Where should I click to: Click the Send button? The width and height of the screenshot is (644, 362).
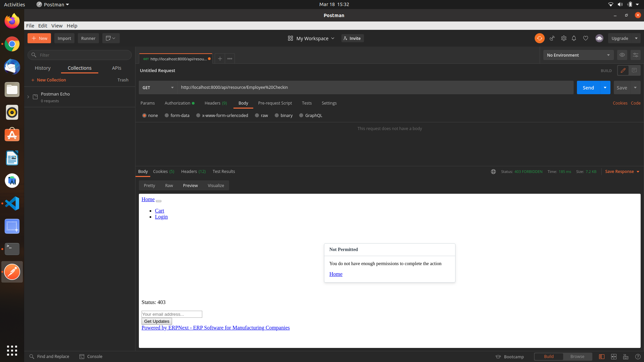pos(588,87)
